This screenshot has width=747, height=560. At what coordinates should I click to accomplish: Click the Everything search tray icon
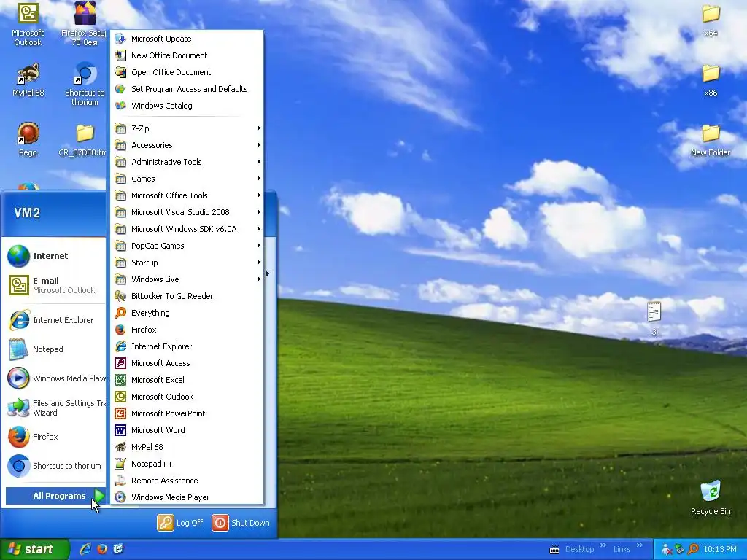(693, 549)
